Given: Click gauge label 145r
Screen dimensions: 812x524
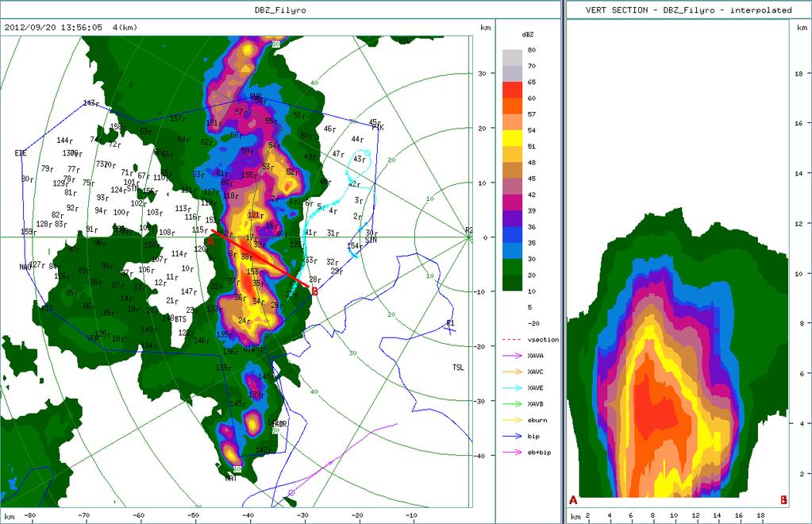Looking at the screenshot, I should click(x=237, y=403).
